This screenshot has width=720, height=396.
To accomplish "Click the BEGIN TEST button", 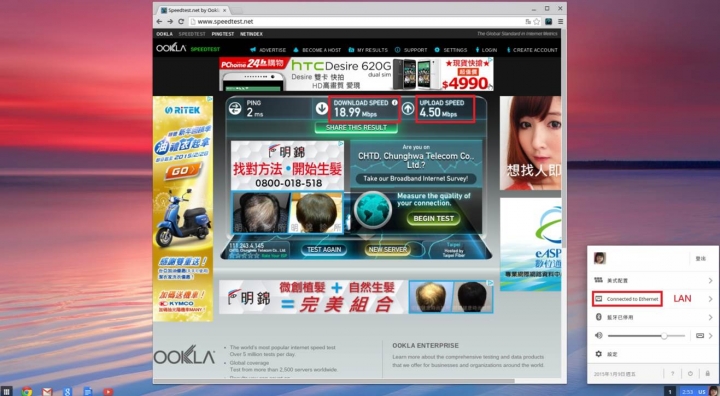I will [433, 219].
